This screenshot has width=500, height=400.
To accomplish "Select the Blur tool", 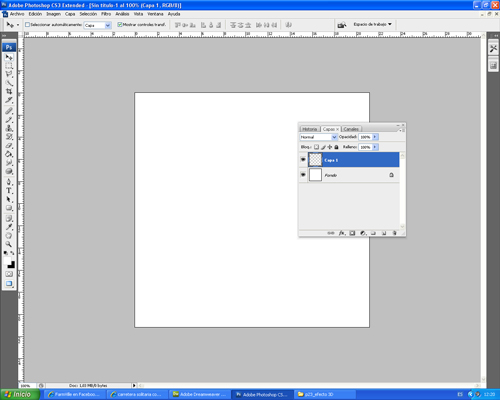I will coord(9,163).
